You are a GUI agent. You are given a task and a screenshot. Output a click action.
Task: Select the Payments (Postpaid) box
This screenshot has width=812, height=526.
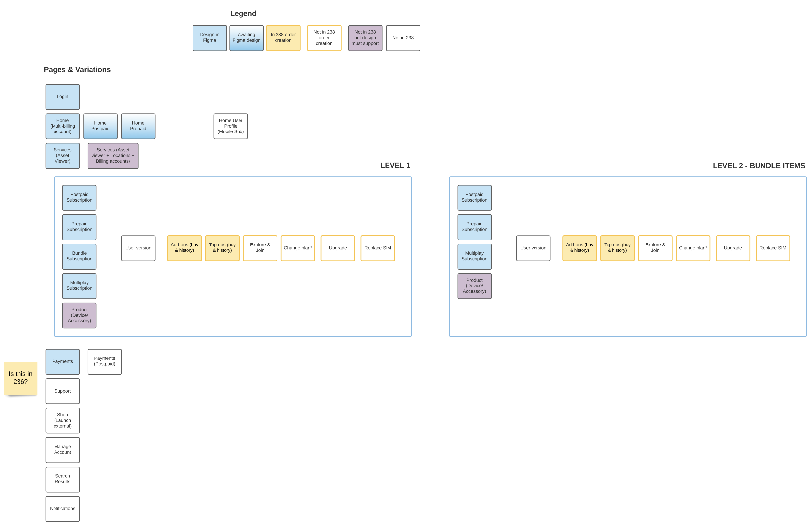(104, 361)
